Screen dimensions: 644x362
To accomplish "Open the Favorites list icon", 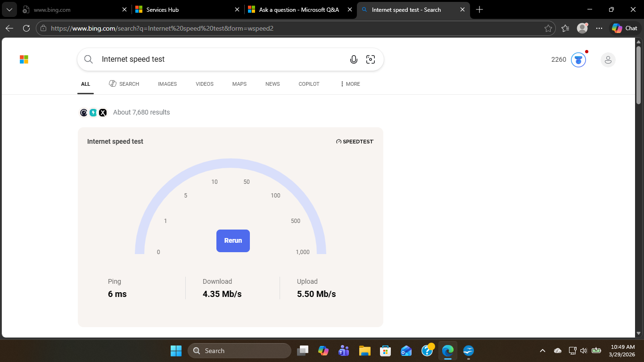I will 565,28.
